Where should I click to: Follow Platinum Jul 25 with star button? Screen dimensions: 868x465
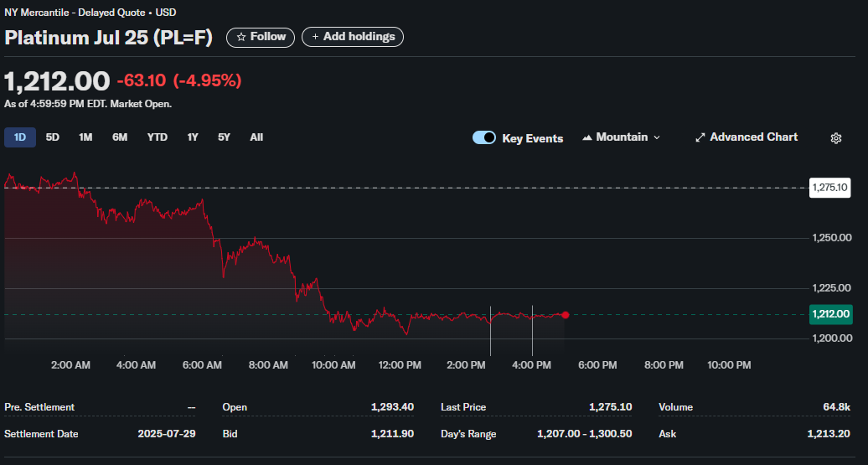click(261, 37)
